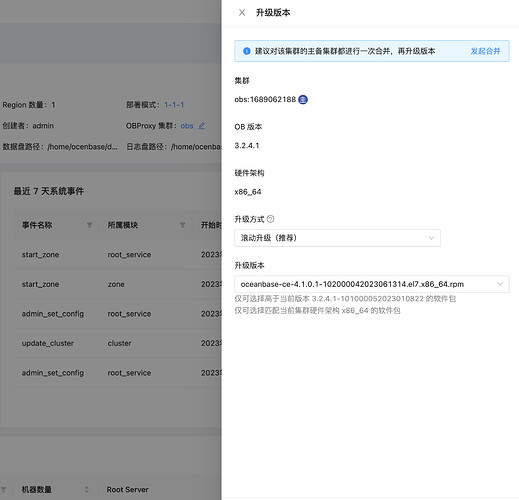The image size is (519, 500).
Task: Click the 1-1-1 deployment mode link
Action: click(174, 105)
